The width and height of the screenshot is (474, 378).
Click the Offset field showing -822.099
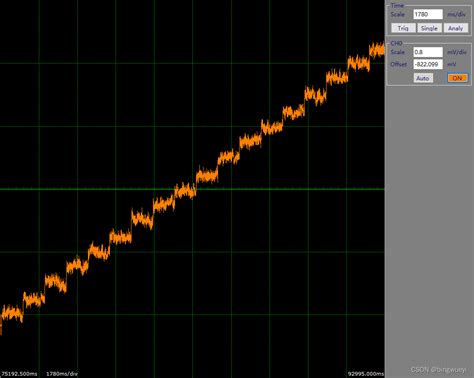coord(428,64)
